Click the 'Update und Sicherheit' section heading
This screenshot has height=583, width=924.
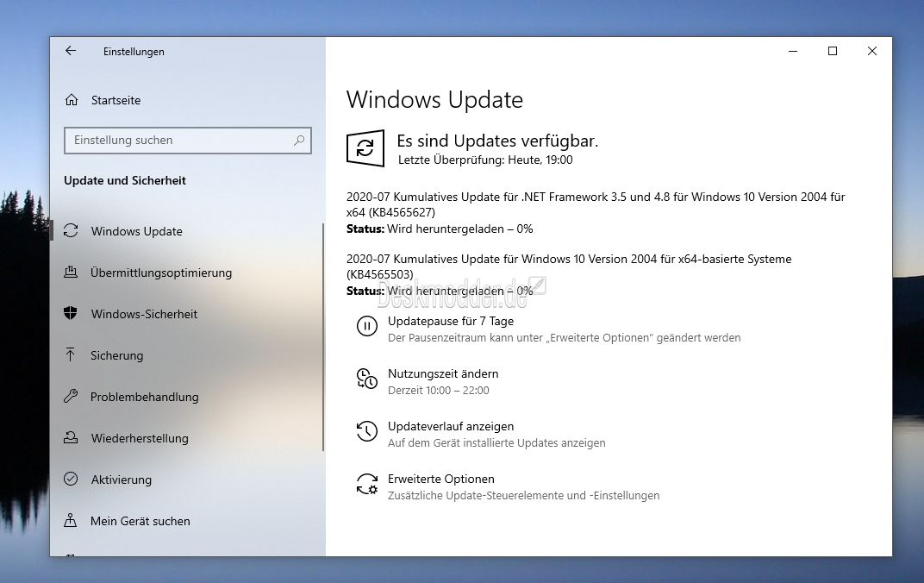(125, 180)
